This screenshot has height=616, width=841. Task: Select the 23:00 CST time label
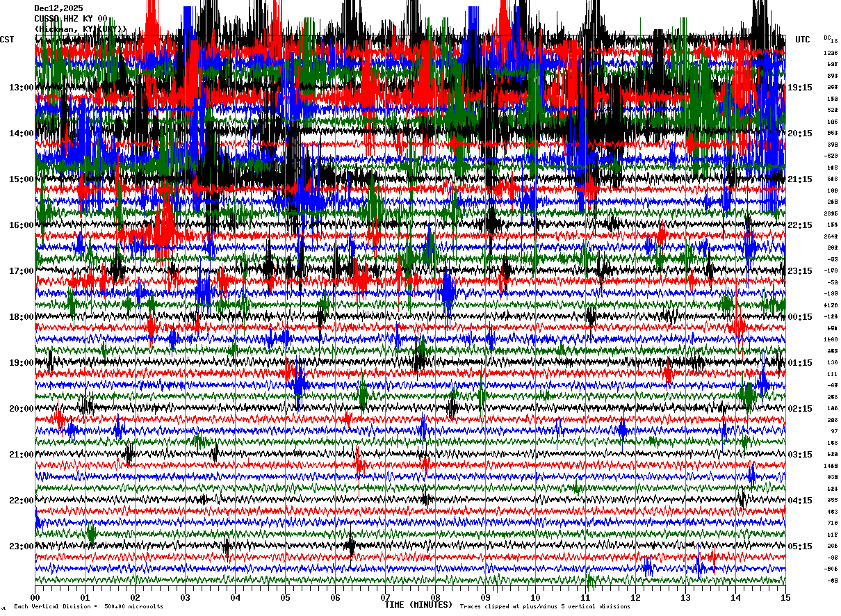(x=22, y=546)
